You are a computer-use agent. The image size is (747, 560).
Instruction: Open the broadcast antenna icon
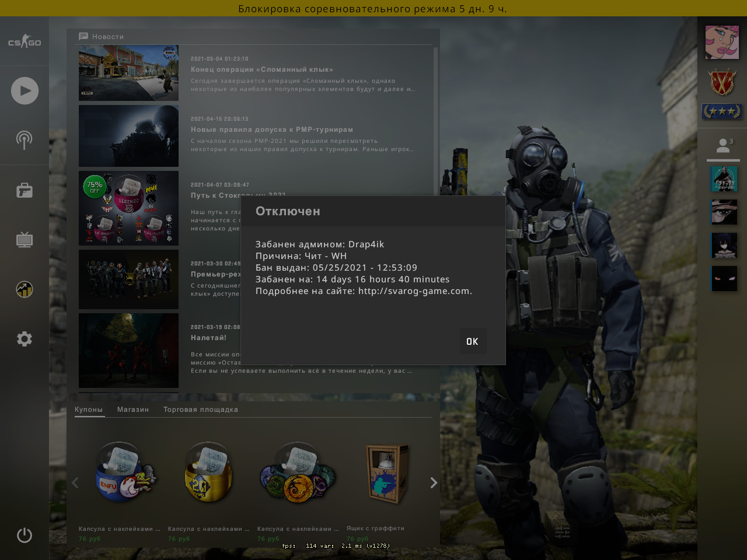(x=25, y=139)
